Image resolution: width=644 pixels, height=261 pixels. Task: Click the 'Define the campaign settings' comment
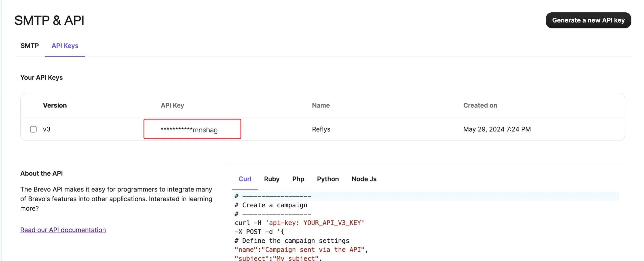point(292,241)
